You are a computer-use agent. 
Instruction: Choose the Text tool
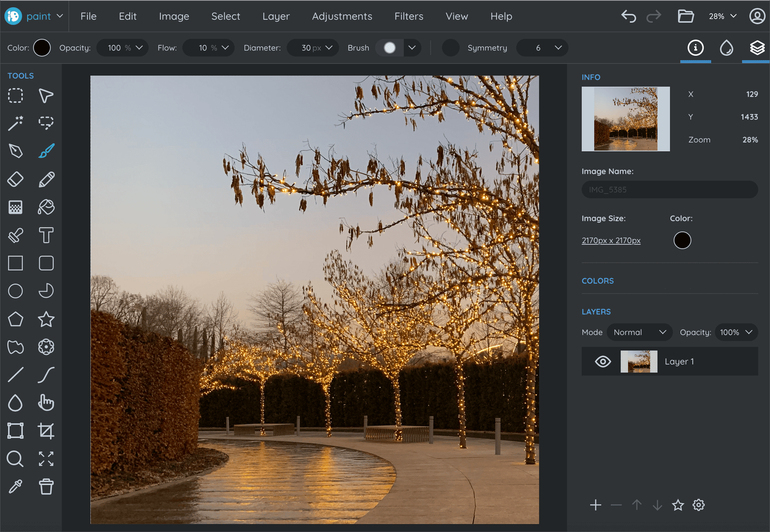(46, 235)
